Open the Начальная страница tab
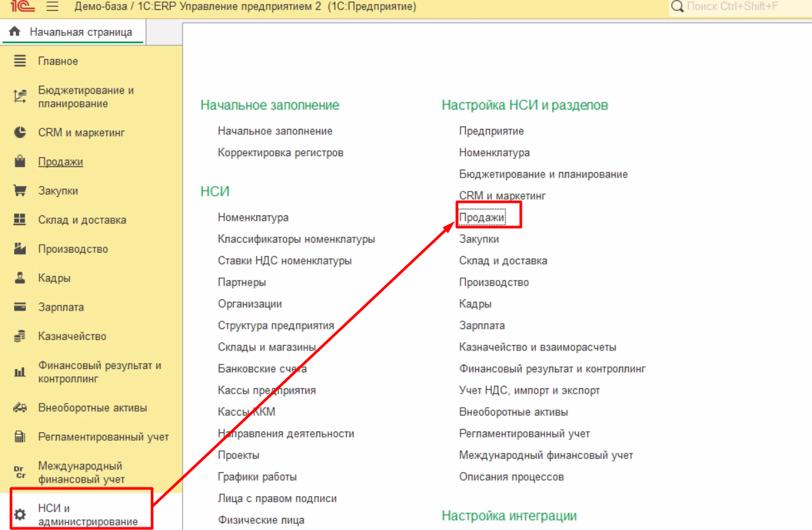The height and width of the screenshot is (530, 812). pyautogui.click(x=73, y=32)
